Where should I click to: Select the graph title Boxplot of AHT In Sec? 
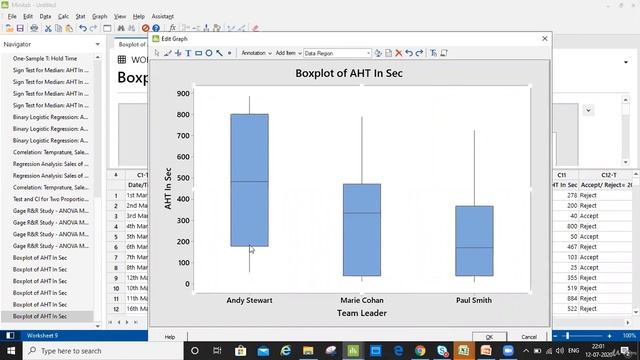[x=349, y=73]
